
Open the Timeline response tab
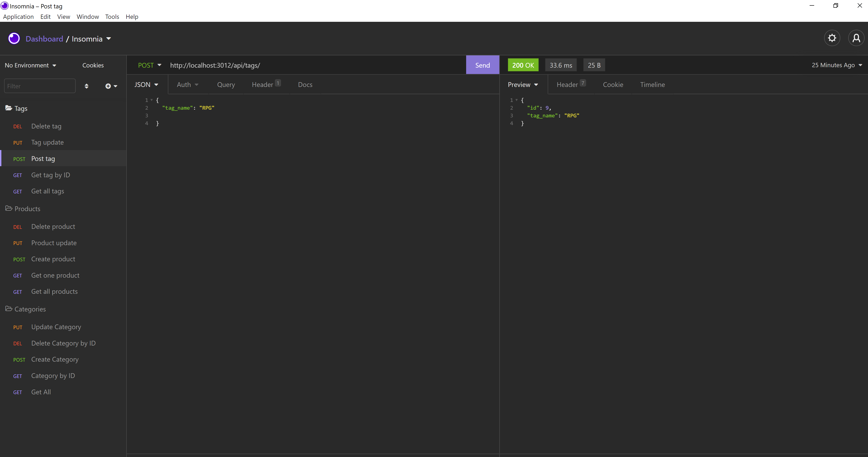(x=652, y=84)
